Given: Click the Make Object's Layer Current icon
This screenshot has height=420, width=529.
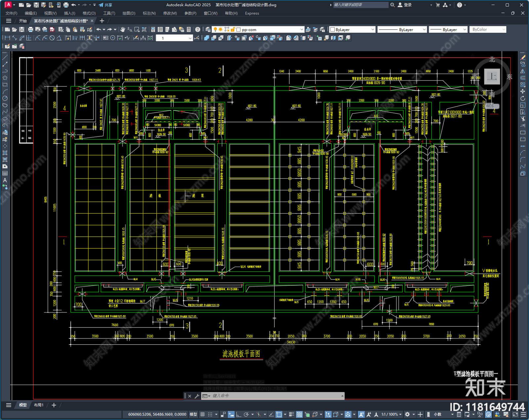Looking at the screenshot, I should tap(308, 29).
